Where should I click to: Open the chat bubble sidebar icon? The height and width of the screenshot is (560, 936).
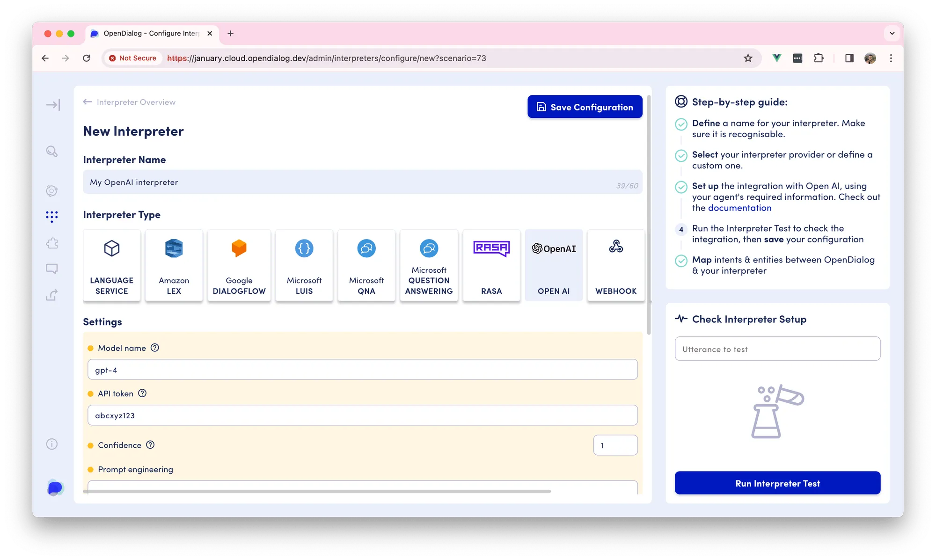(52, 269)
